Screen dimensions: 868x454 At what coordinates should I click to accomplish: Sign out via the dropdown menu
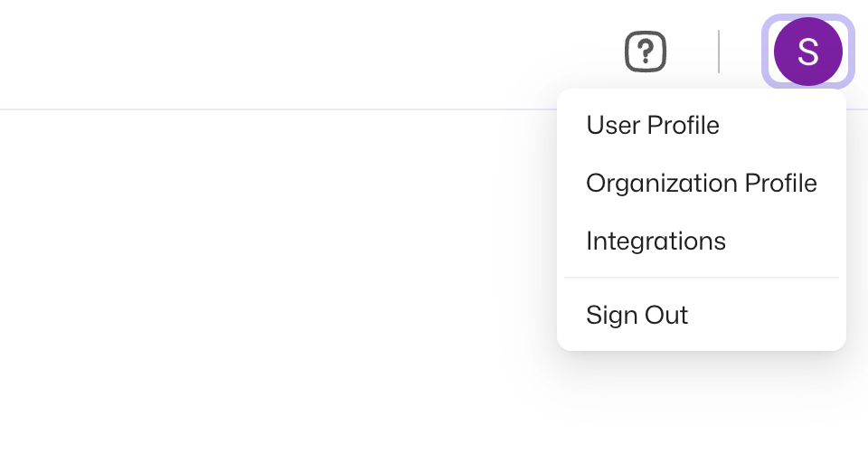pyautogui.click(x=637, y=315)
